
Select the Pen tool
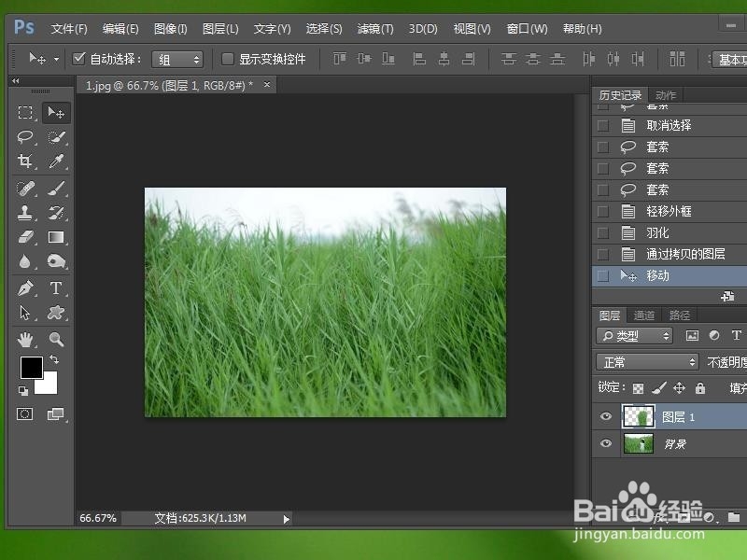25,288
